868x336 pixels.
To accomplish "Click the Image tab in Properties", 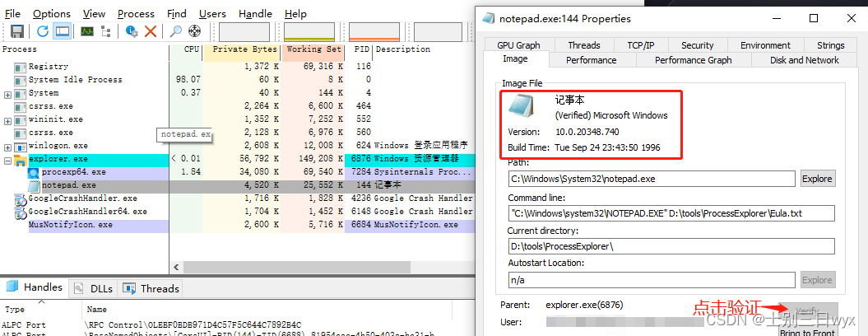I will (x=515, y=58).
